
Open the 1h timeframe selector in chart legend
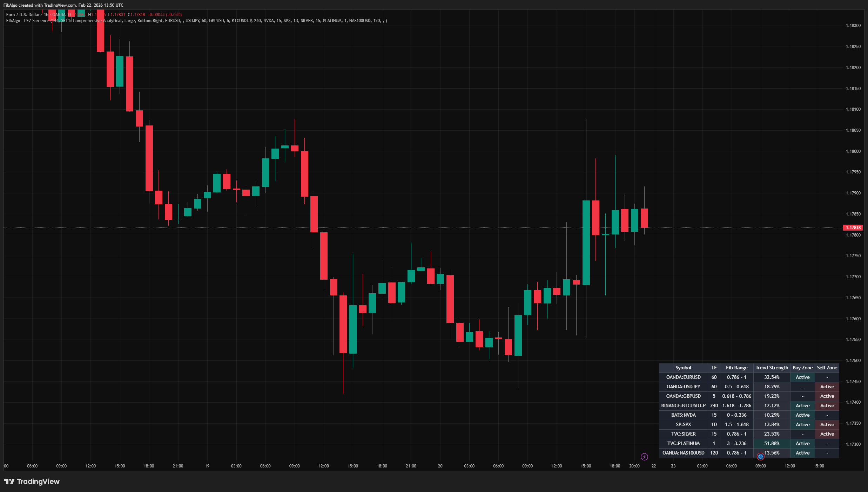[x=46, y=15]
